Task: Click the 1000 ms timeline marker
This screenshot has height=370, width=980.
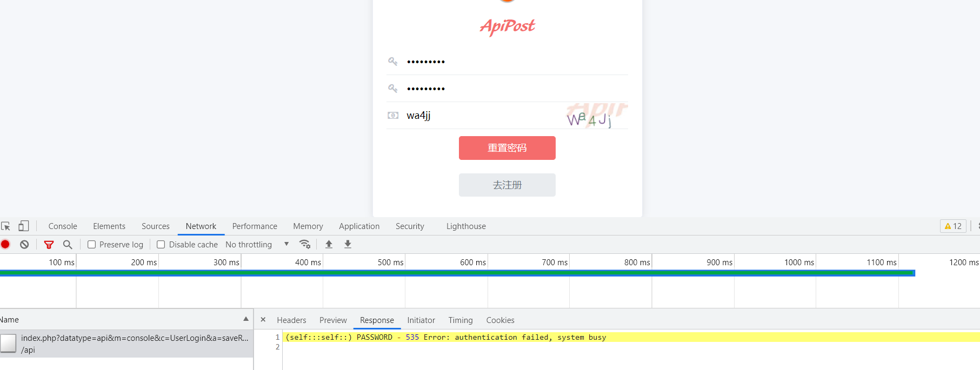Action: tap(799, 263)
